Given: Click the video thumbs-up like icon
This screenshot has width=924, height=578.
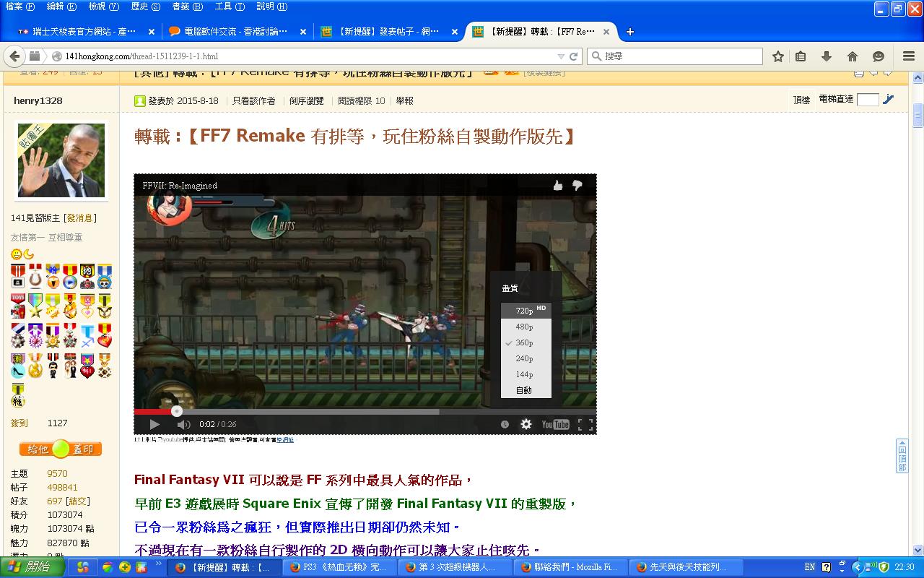Looking at the screenshot, I should pyautogui.click(x=558, y=186).
